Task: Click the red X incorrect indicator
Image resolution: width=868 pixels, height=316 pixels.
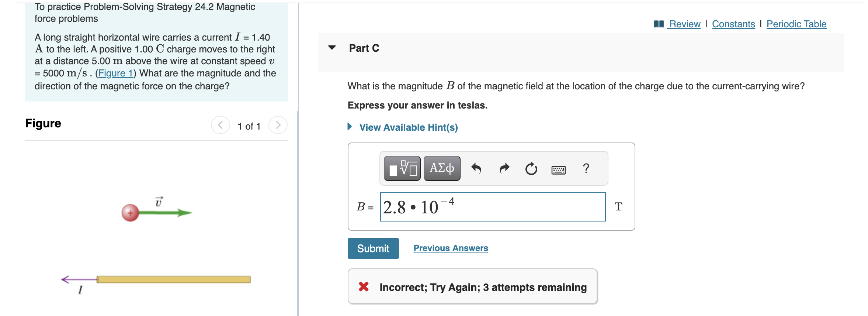Action: coord(363,287)
